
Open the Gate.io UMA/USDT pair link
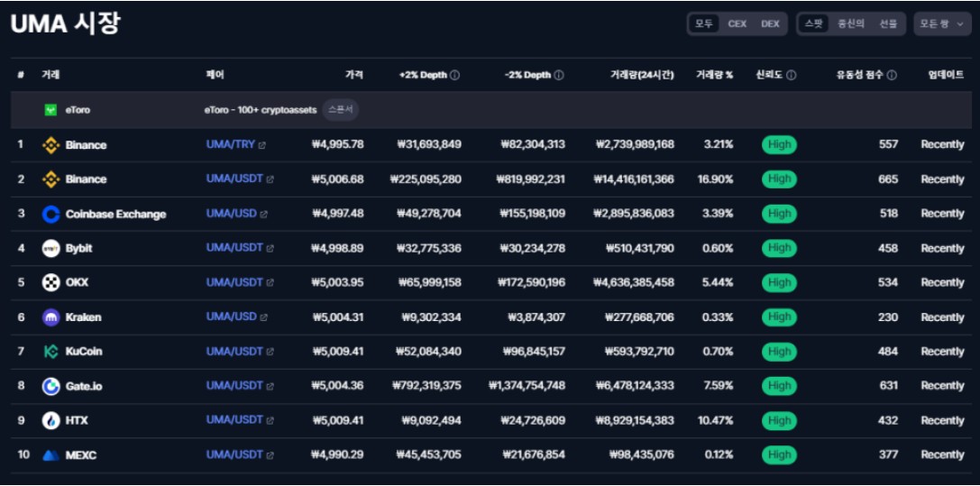234,385
